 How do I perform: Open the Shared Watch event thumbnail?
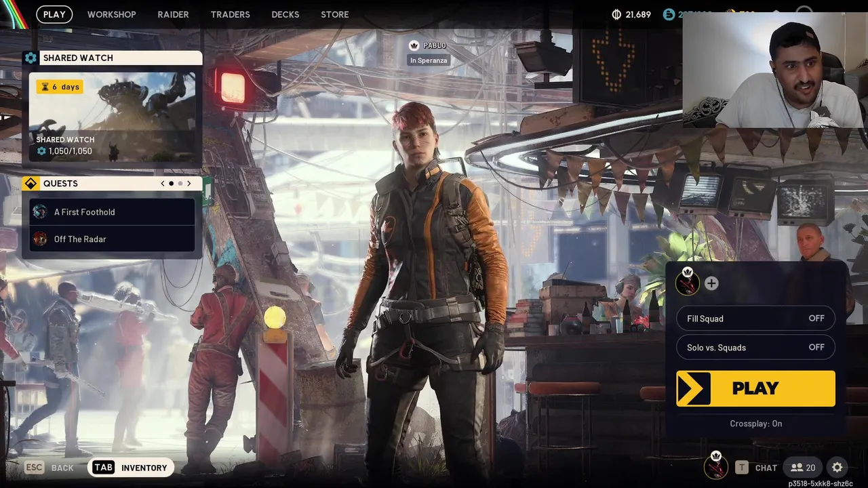[x=112, y=117]
